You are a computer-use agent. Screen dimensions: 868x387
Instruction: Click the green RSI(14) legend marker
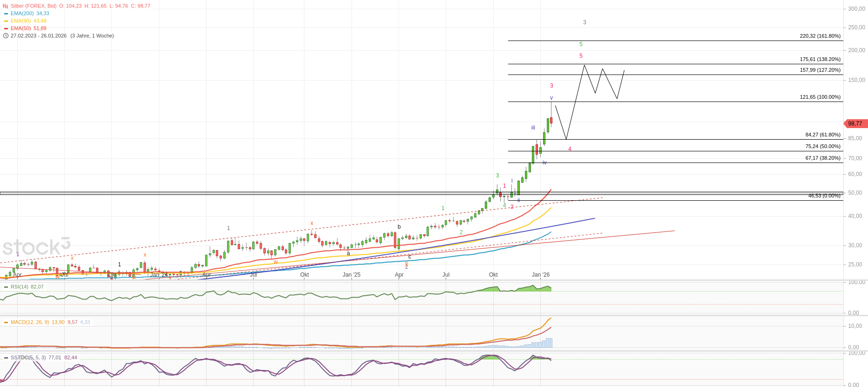pos(6,287)
